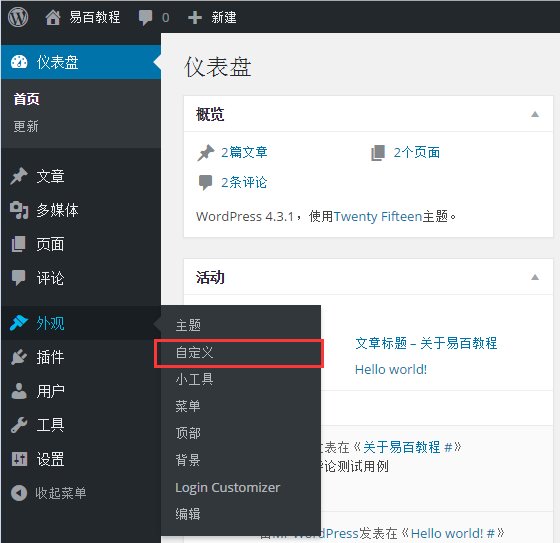
Task: Open the 2篇文章 link
Action: [244, 153]
